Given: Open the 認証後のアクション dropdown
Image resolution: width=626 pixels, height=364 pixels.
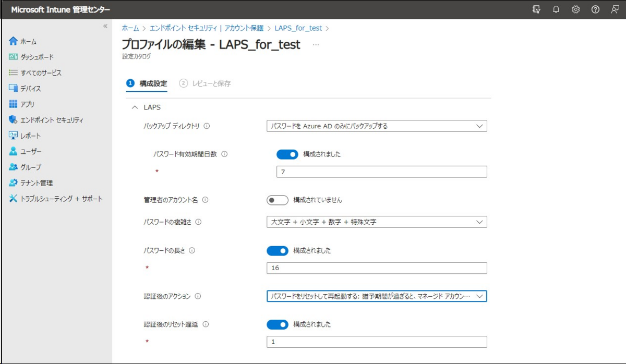Looking at the screenshot, I should [376, 296].
